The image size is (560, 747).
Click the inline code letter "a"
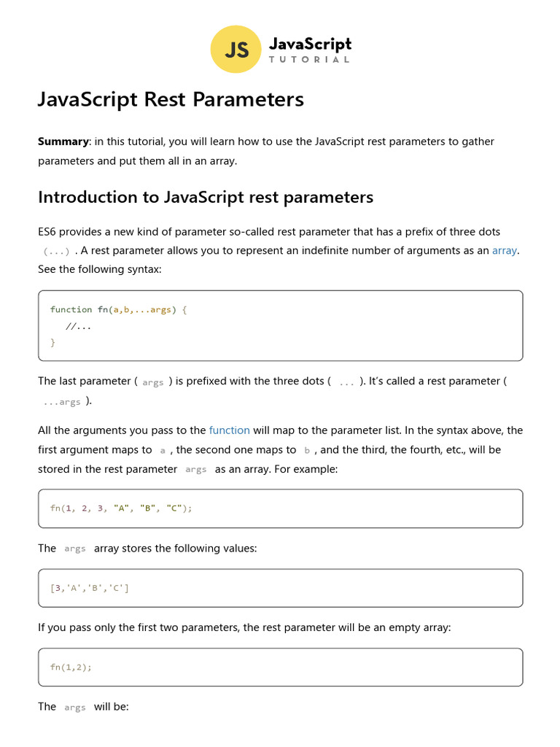[163, 451]
